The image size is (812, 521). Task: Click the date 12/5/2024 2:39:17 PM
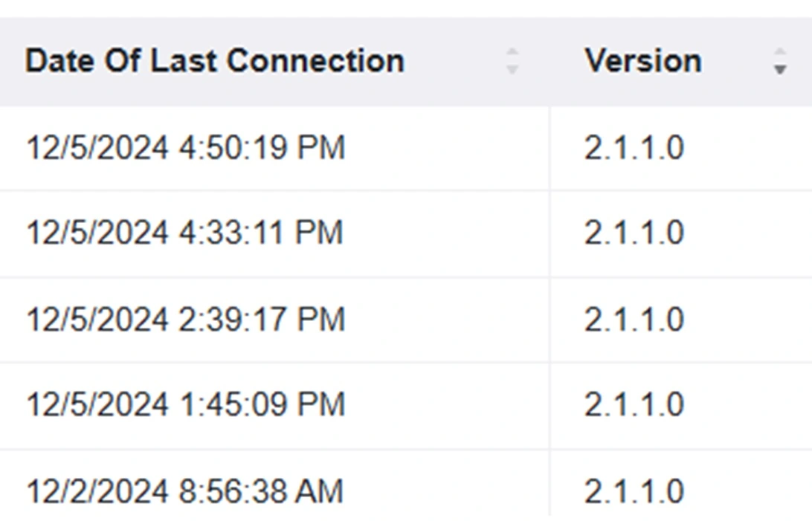coord(185,320)
